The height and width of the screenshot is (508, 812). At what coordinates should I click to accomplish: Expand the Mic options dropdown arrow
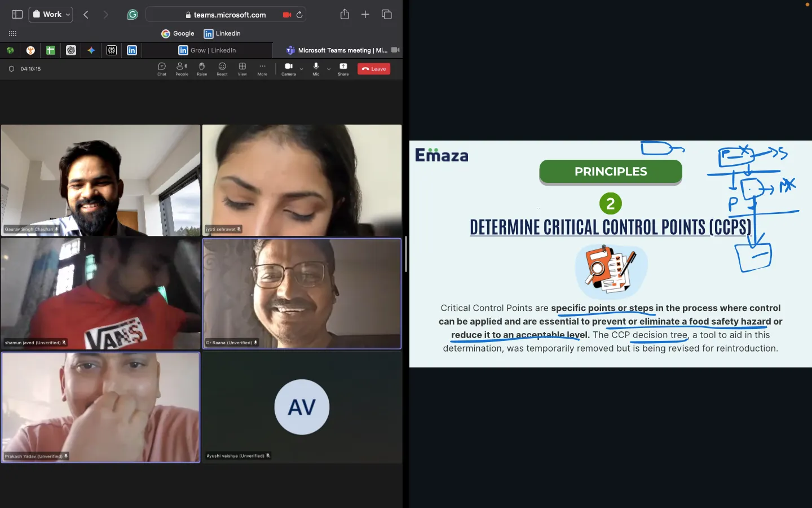click(329, 69)
